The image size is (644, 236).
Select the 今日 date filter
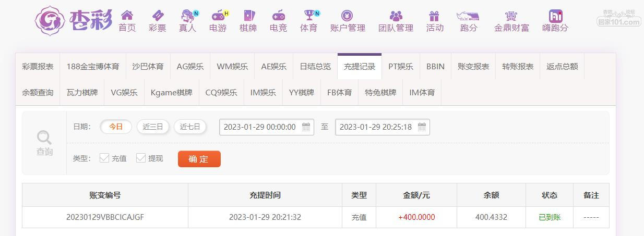pyautogui.click(x=116, y=127)
